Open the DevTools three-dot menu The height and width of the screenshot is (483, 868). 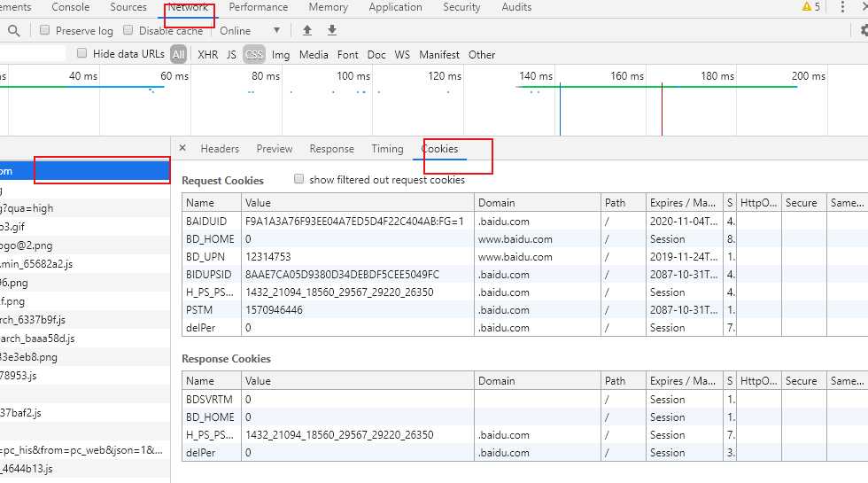tap(842, 7)
